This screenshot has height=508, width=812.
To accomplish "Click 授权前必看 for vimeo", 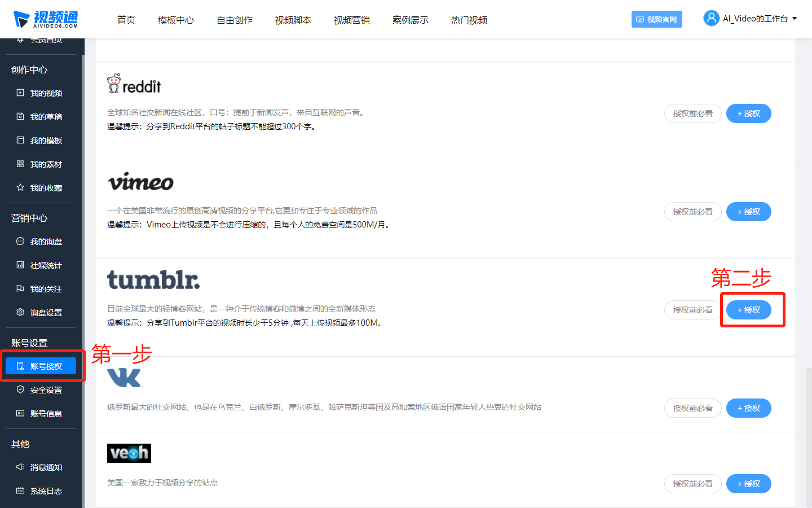I will coord(693,212).
